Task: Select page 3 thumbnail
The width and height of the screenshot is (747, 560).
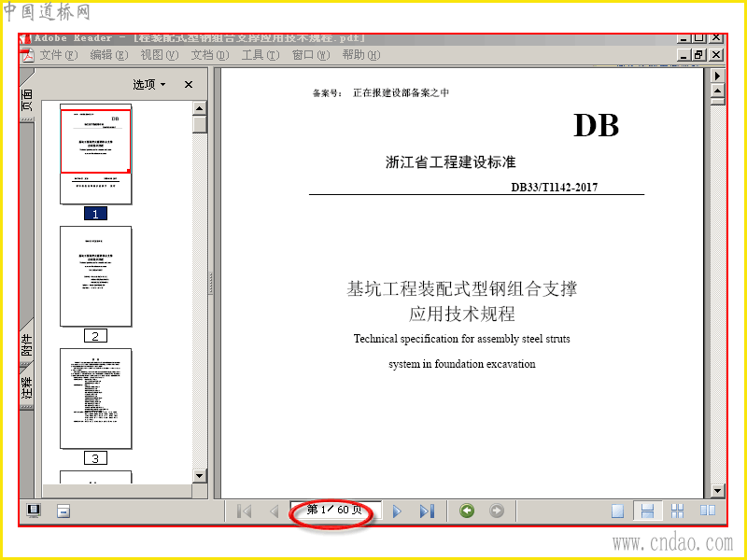Action: pyautogui.click(x=96, y=399)
